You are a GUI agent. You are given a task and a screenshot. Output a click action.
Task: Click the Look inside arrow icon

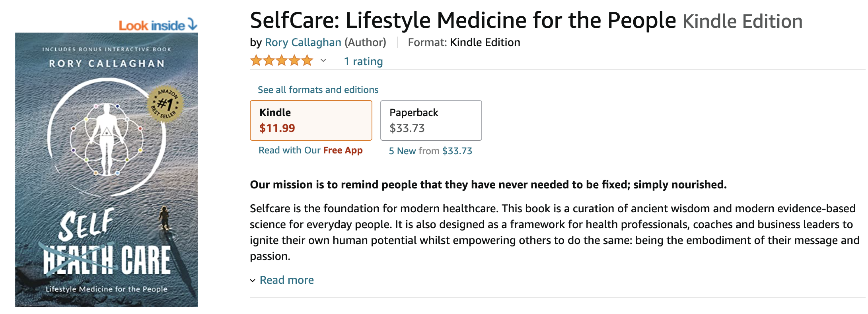tap(192, 24)
